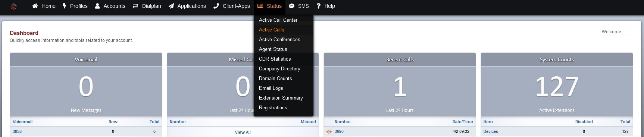Click the Client-Apps phone icon
The image size is (644, 137).
tap(216, 6)
